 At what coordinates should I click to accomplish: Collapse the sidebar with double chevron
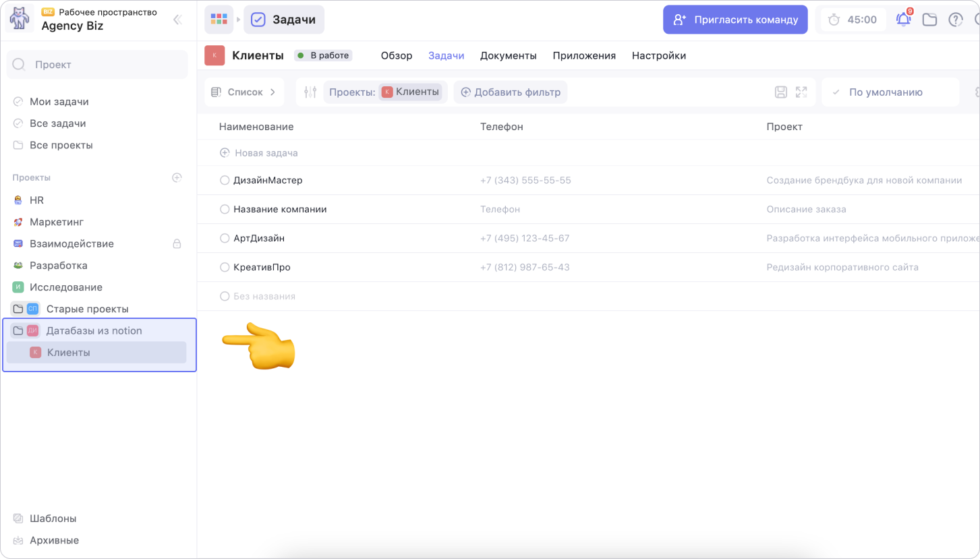pos(177,20)
